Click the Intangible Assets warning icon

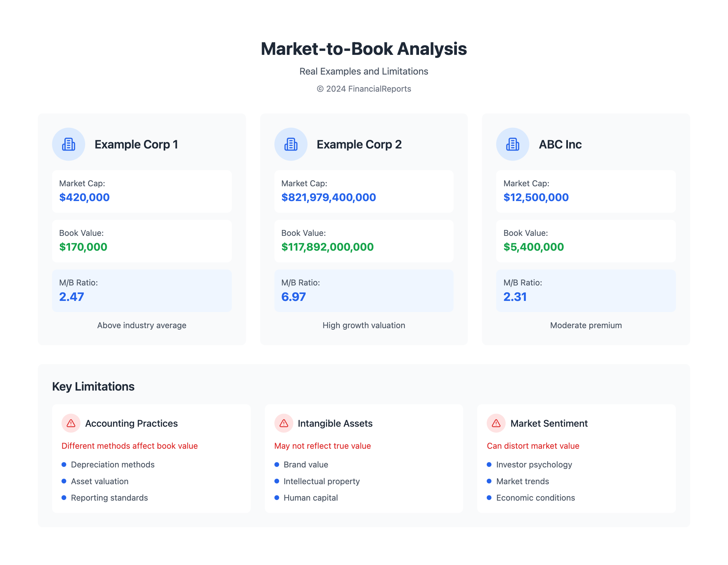284,423
